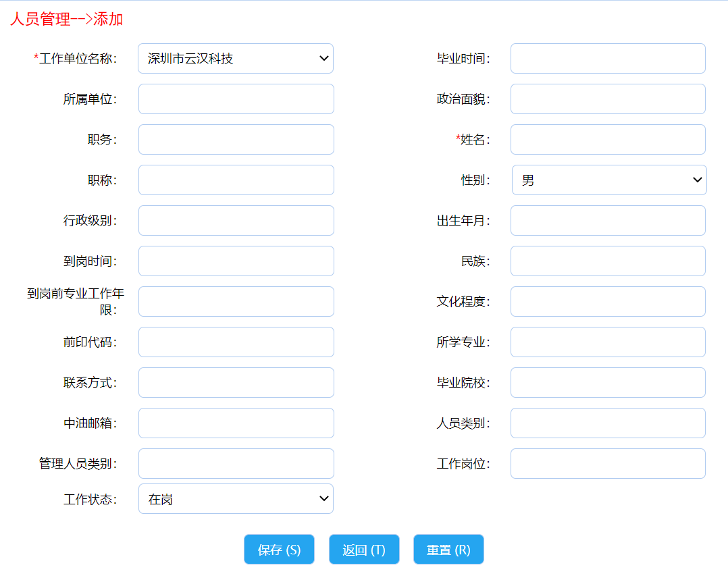The height and width of the screenshot is (578, 728).
Task: Click the 到岗时间 input box
Action: tap(236, 261)
